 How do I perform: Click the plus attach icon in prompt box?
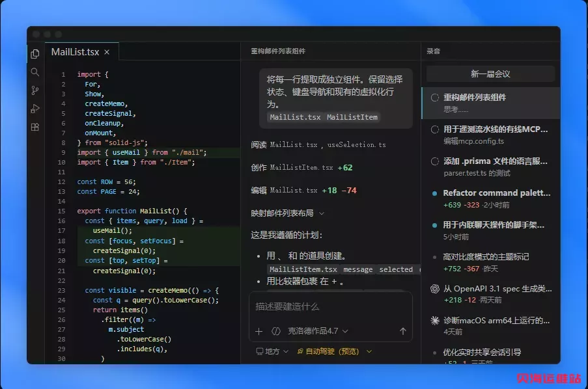[259, 331]
